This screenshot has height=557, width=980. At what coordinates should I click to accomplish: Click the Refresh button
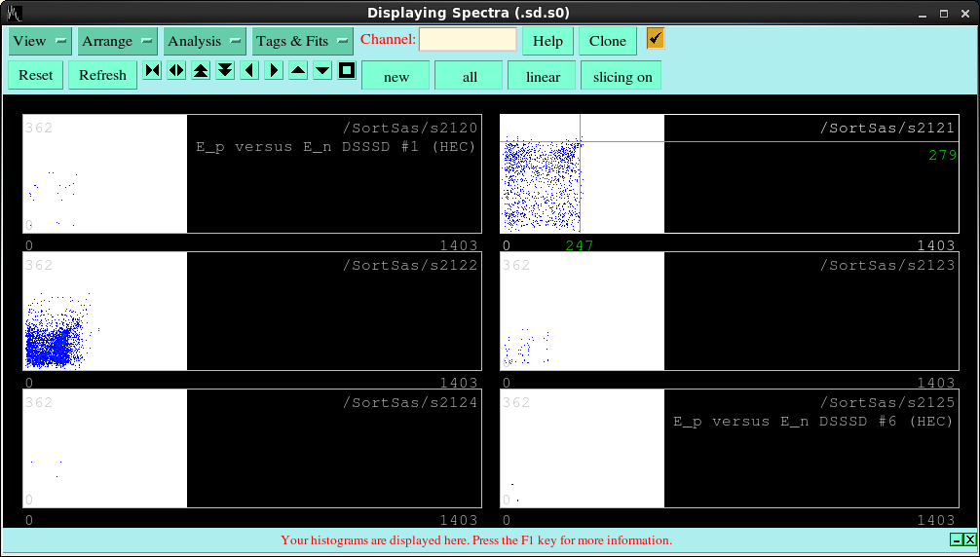click(x=102, y=75)
